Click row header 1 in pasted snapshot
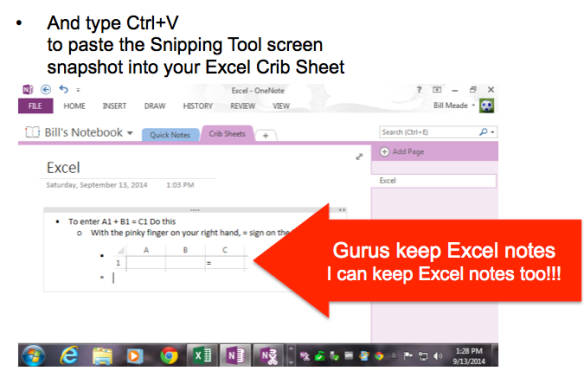584x371 pixels. [118, 263]
